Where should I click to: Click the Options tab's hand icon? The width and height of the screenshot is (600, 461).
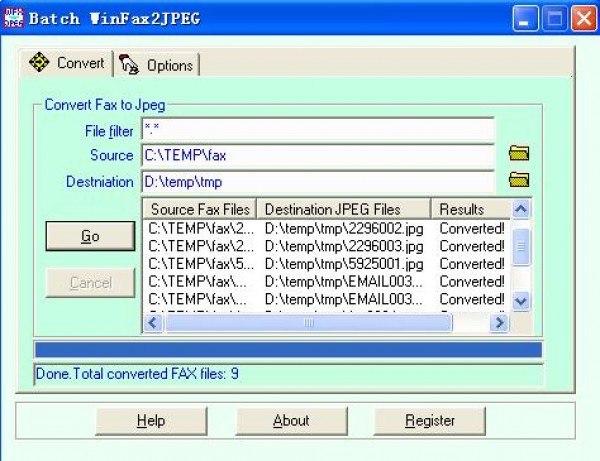129,64
